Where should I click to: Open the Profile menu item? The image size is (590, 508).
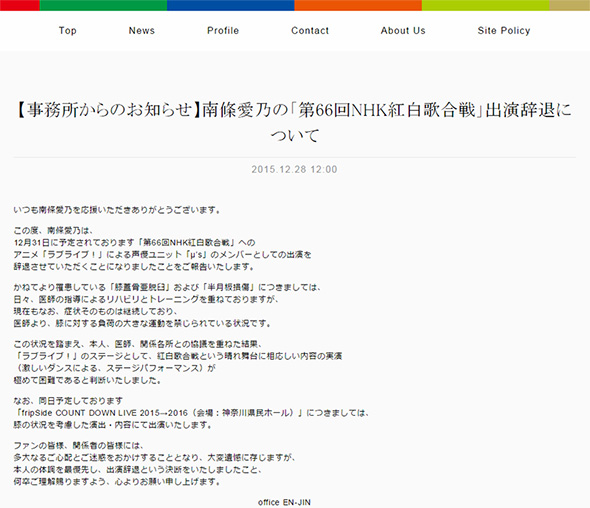tap(223, 30)
